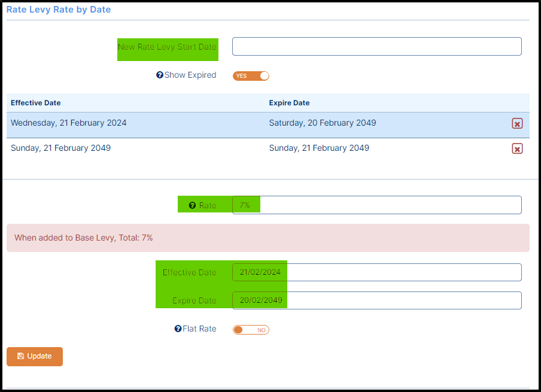Delete the 21 February 2024 rate row

(517, 123)
